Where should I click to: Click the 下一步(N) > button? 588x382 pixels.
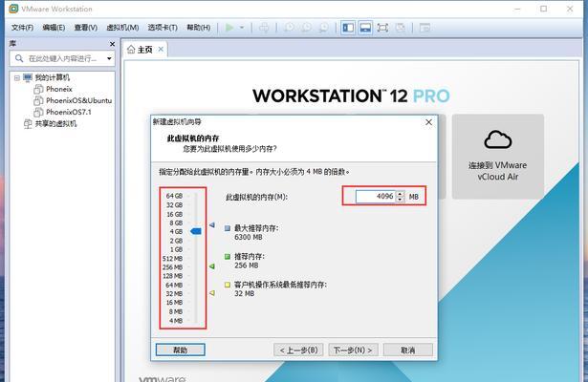(353, 350)
